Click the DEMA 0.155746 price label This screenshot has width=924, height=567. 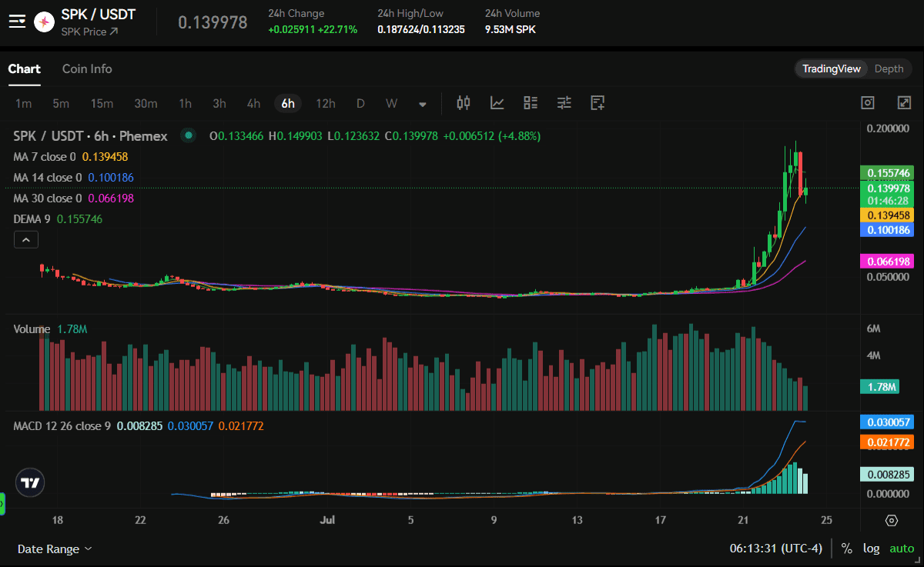pos(889,172)
